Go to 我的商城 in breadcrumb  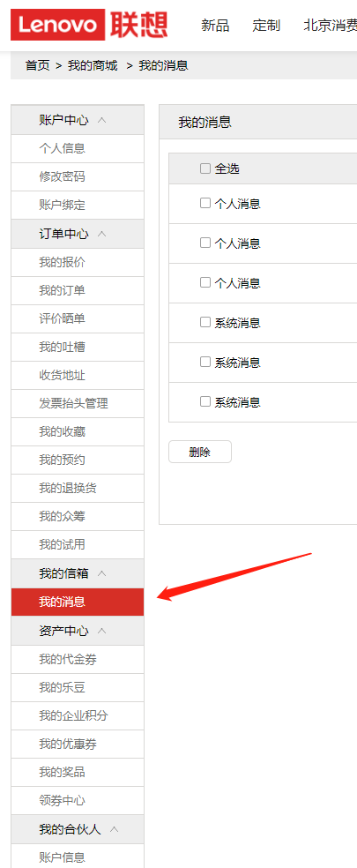(93, 65)
